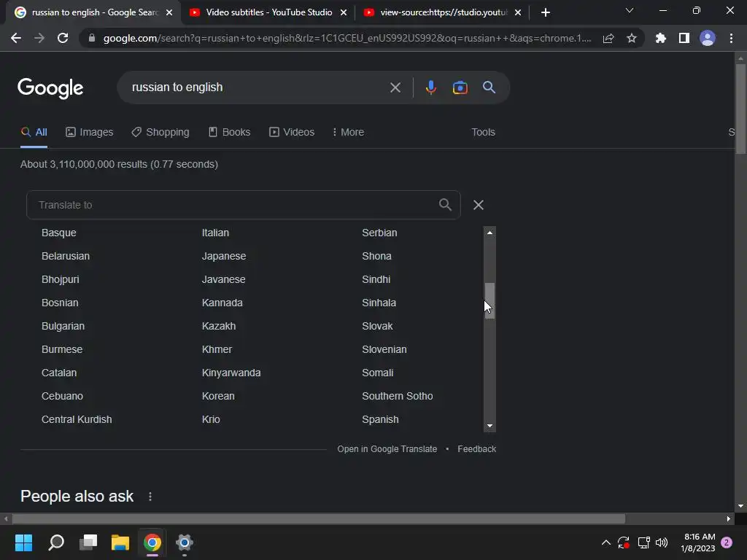
Task: Click the browser forward arrow
Action: pos(39,38)
